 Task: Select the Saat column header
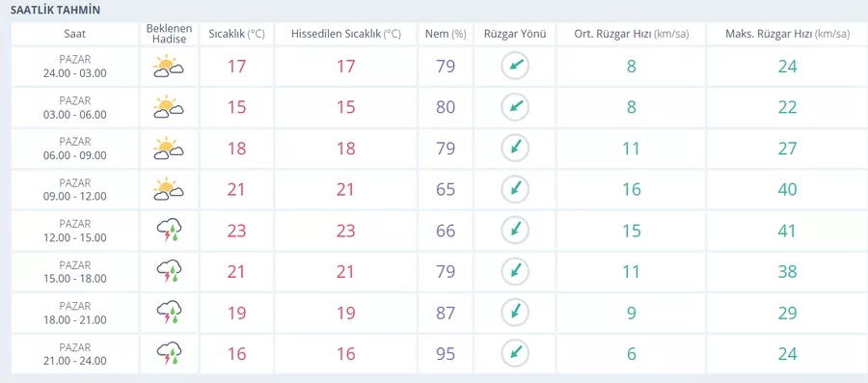point(74,34)
